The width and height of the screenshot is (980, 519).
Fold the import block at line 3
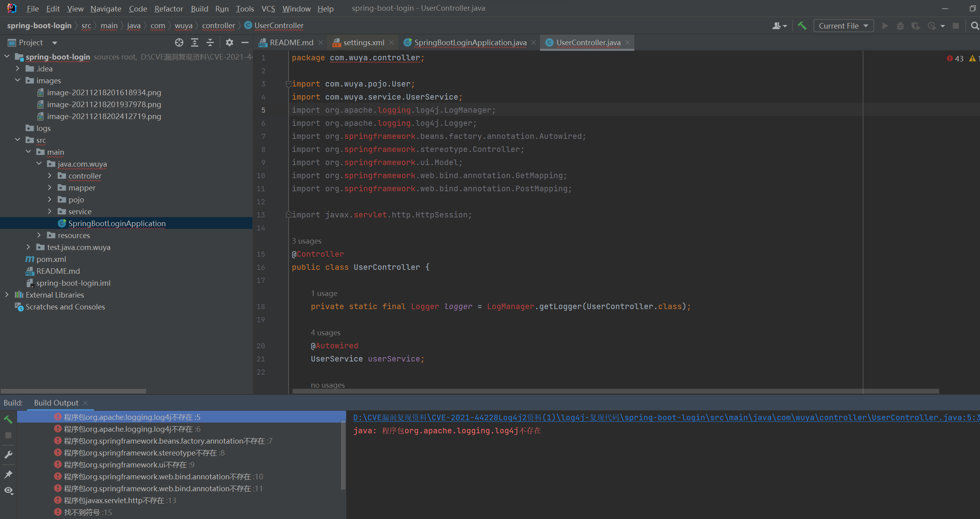pyautogui.click(x=288, y=84)
